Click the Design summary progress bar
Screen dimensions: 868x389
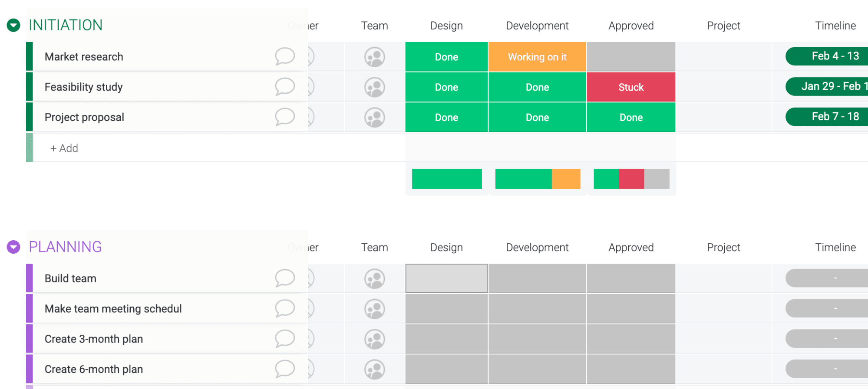click(x=447, y=179)
